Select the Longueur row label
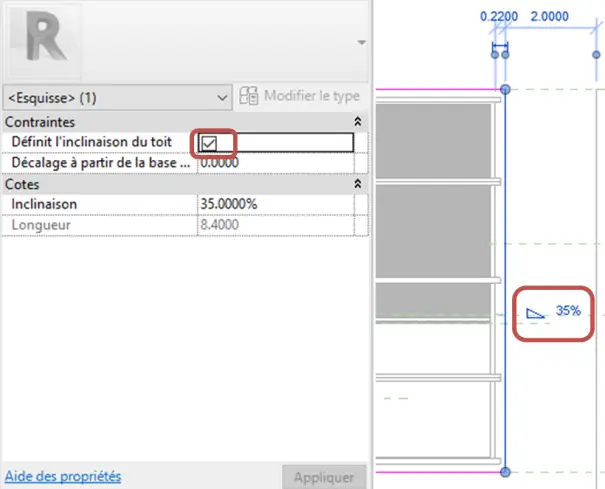 point(41,225)
